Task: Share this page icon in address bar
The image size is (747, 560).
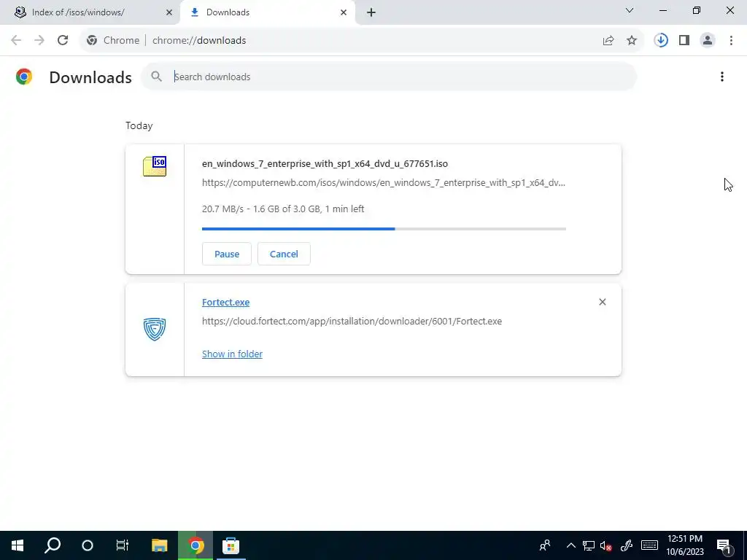Action: pyautogui.click(x=608, y=41)
